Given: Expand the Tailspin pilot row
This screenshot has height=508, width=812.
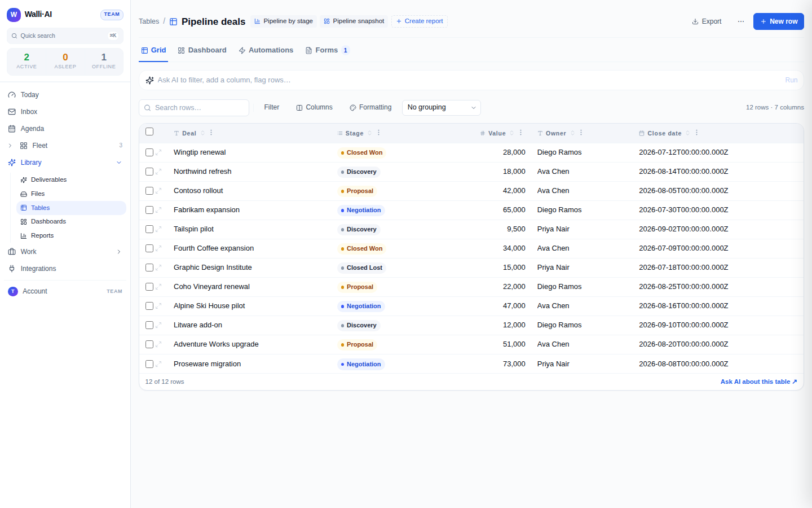Looking at the screenshot, I should tap(158, 229).
